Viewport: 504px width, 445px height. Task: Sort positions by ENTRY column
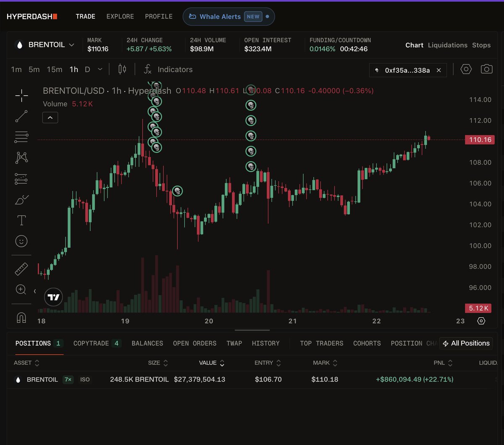coord(268,363)
